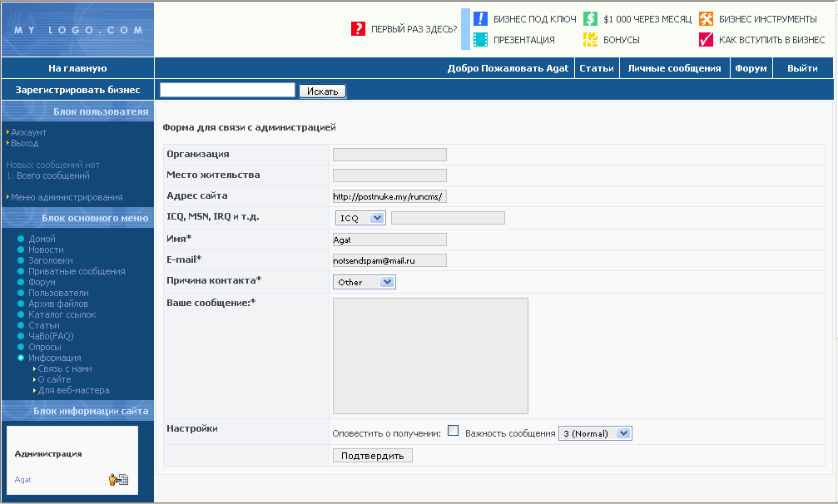This screenshot has width=838, height=504.
Task: Toggle the Оповестить о получении checkbox
Action: pyautogui.click(x=454, y=430)
